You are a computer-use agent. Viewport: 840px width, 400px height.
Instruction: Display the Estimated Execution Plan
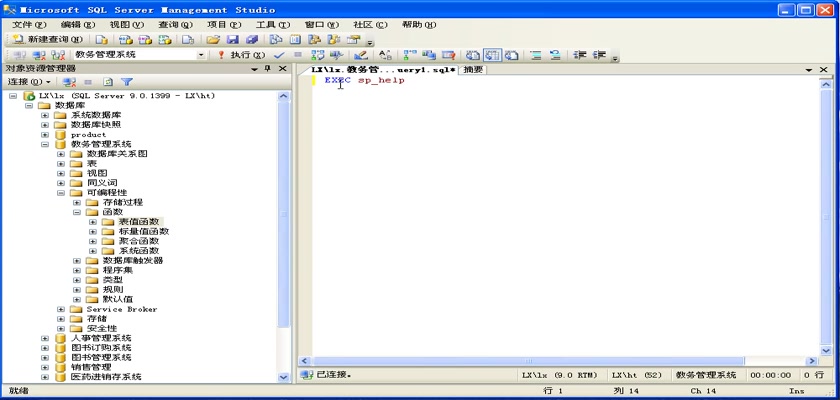318,55
